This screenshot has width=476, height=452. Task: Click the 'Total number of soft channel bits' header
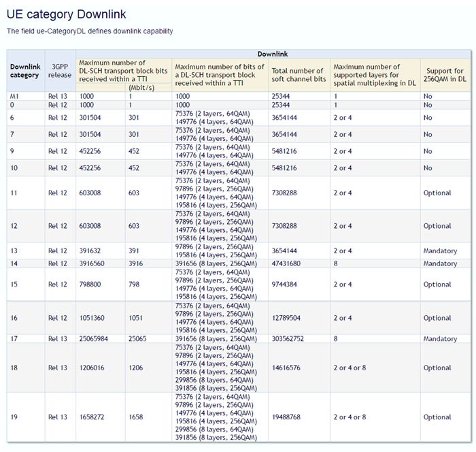coord(297,75)
